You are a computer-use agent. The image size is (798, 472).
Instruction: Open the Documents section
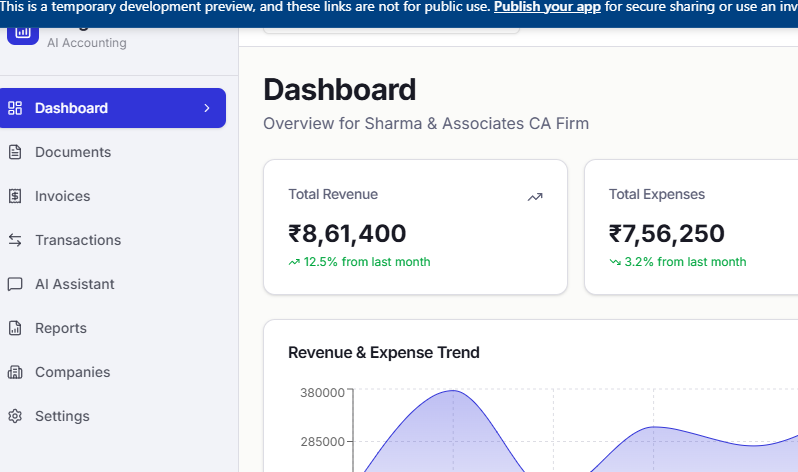click(113, 152)
